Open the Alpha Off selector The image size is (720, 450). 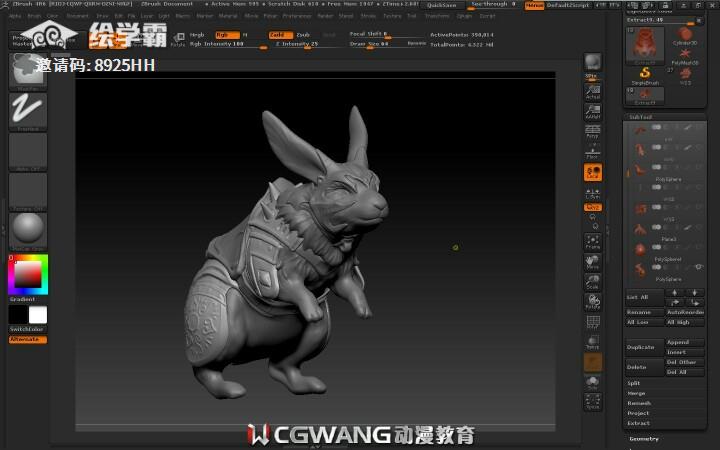pos(28,152)
